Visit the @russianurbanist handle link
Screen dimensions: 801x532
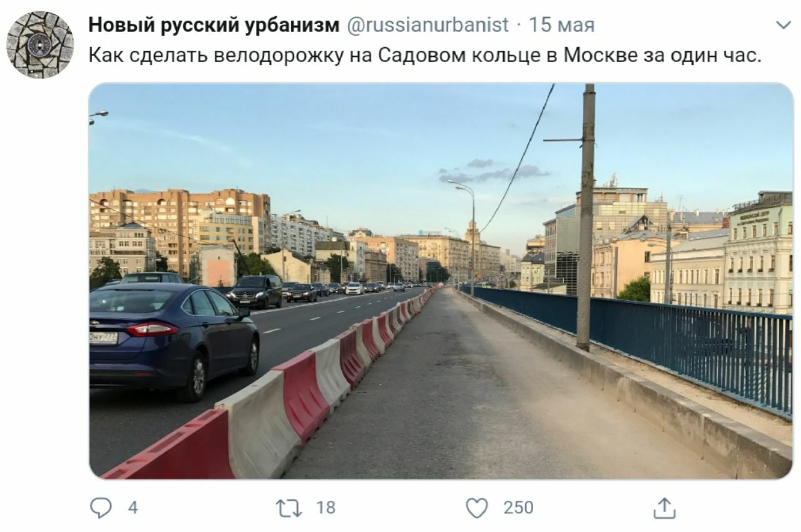[427, 24]
